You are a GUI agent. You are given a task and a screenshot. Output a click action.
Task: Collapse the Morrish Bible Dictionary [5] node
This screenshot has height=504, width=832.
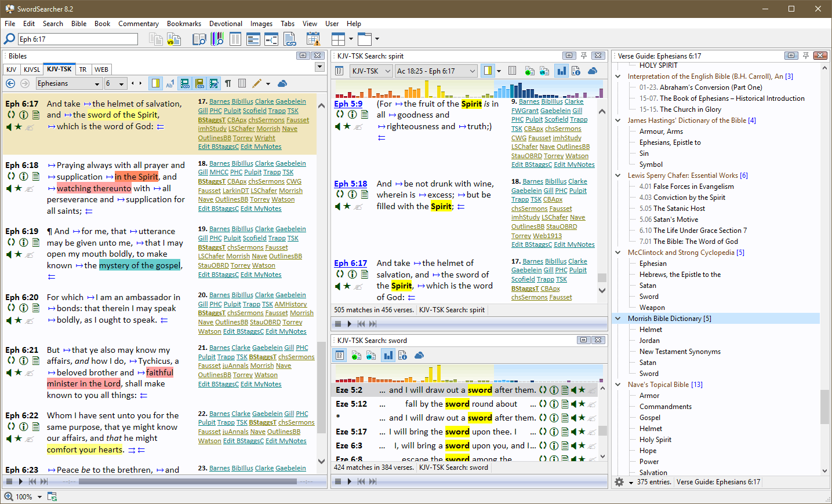(618, 319)
